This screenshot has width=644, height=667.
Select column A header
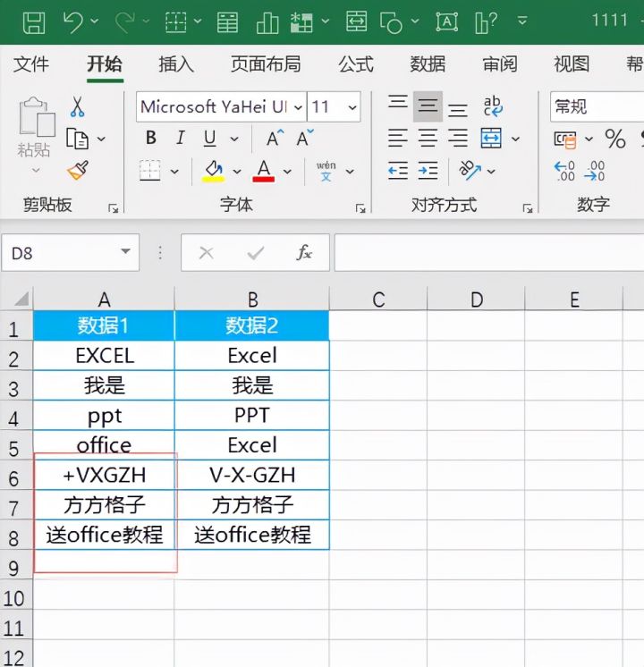coord(104,299)
